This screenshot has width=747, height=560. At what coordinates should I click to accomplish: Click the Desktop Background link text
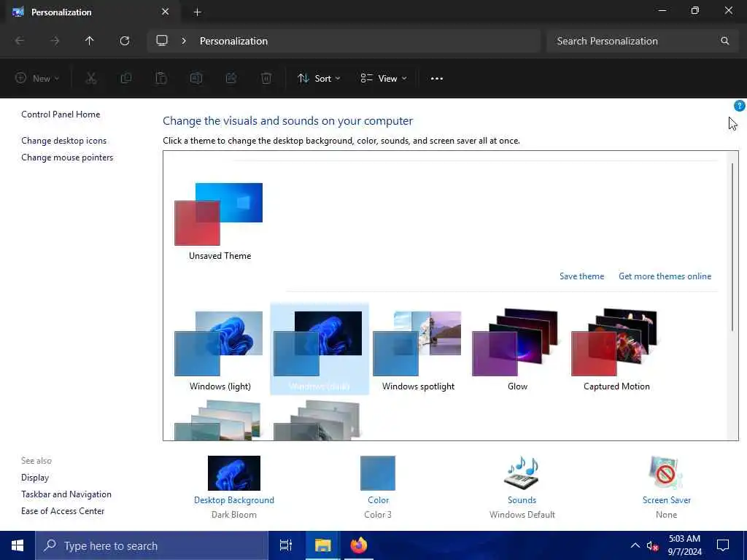[x=234, y=500]
